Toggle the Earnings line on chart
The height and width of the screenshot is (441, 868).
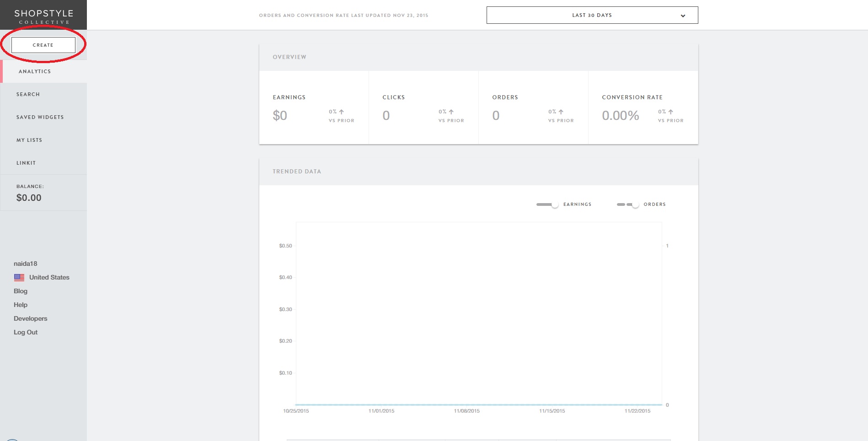(x=547, y=204)
